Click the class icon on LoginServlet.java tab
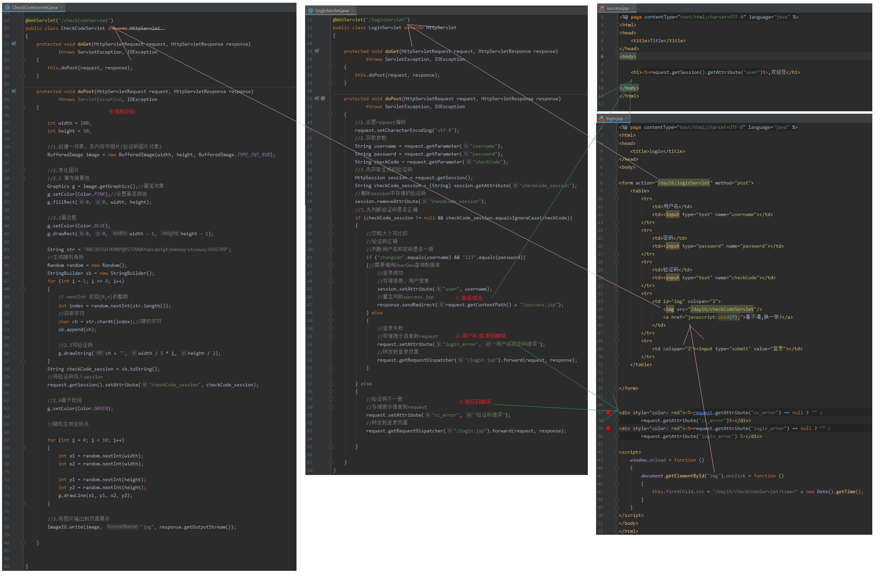 click(x=311, y=11)
